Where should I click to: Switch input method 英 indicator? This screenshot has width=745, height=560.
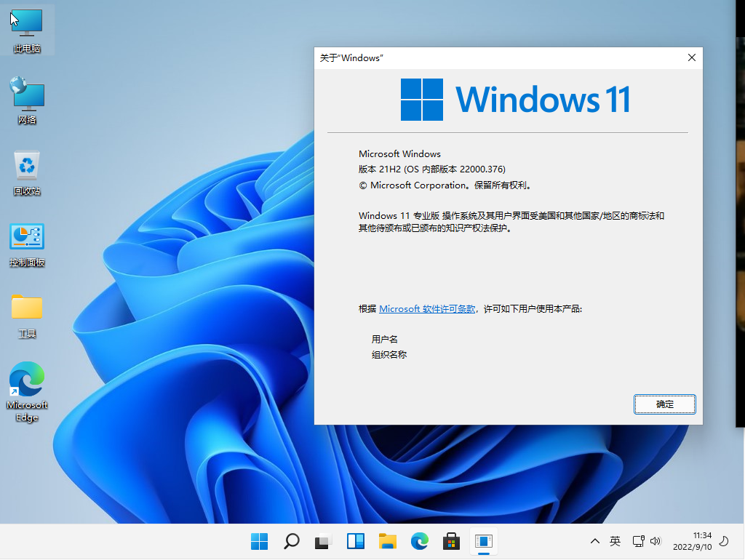(615, 541)
